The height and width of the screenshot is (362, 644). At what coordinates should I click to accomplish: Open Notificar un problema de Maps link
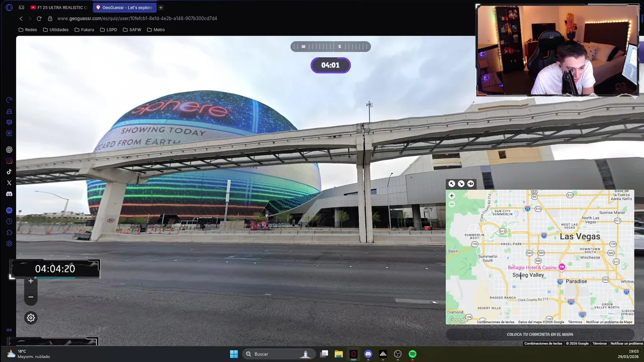pyautogui.click(x=609, y=322)
